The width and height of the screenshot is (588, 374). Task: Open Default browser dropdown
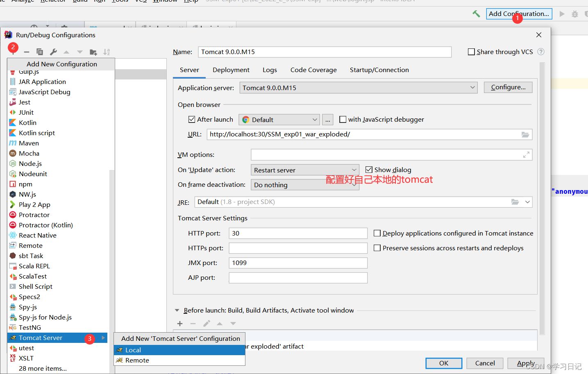coord(279,120)
